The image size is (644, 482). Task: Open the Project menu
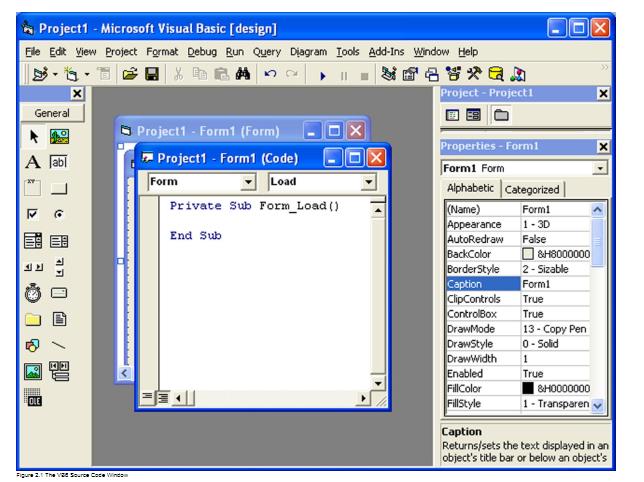pyautogui.click(x=121, y=52)
